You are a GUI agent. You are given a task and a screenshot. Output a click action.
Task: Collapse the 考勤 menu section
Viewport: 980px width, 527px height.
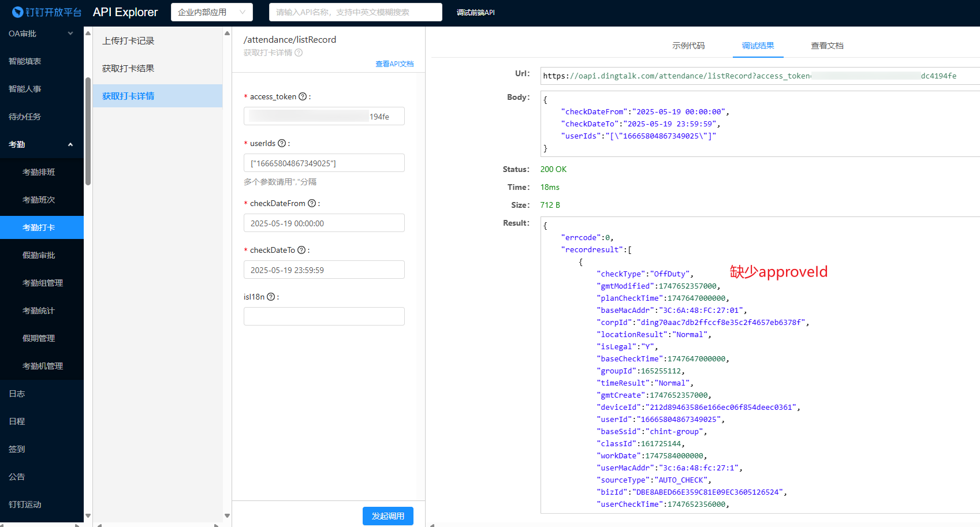(x=42, y=144)
